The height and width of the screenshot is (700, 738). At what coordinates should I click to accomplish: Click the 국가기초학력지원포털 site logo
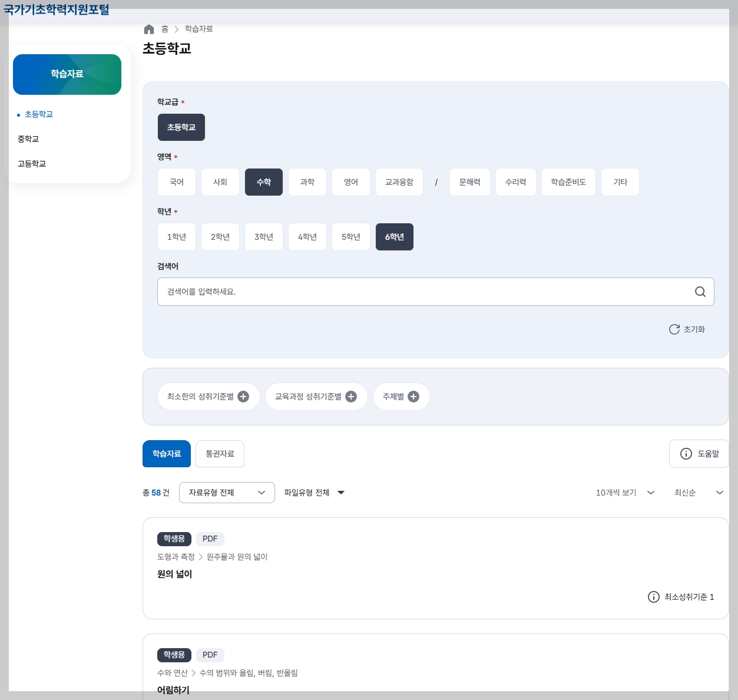[57, 9]
